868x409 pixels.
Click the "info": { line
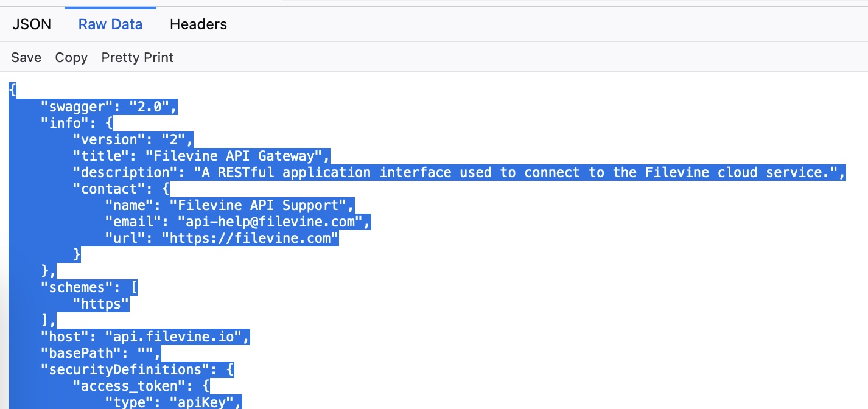coord(77,124)
